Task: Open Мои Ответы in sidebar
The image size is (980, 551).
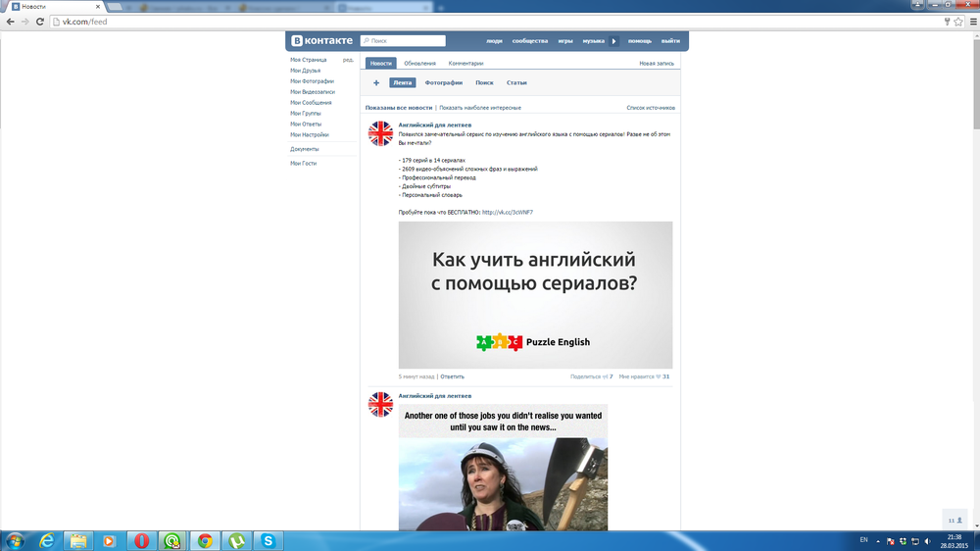Action: (306, 124)
